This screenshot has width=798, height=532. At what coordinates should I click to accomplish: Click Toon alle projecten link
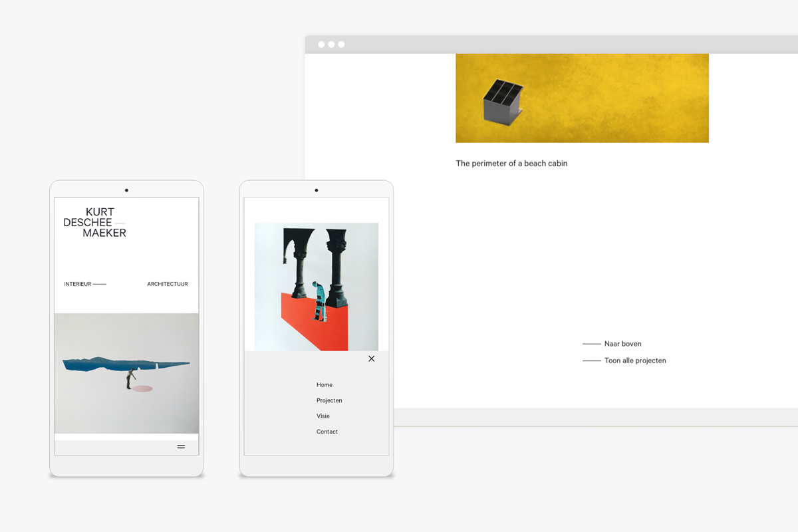624,360
